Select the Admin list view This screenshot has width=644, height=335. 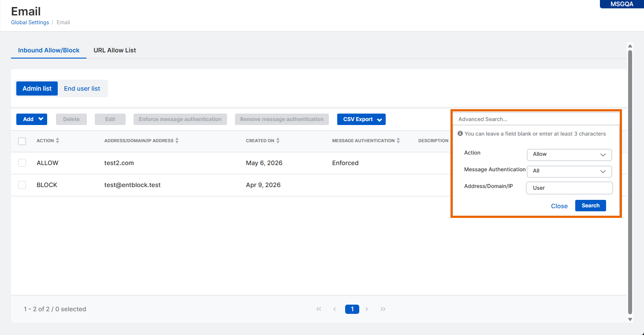[x=37, y=88]
